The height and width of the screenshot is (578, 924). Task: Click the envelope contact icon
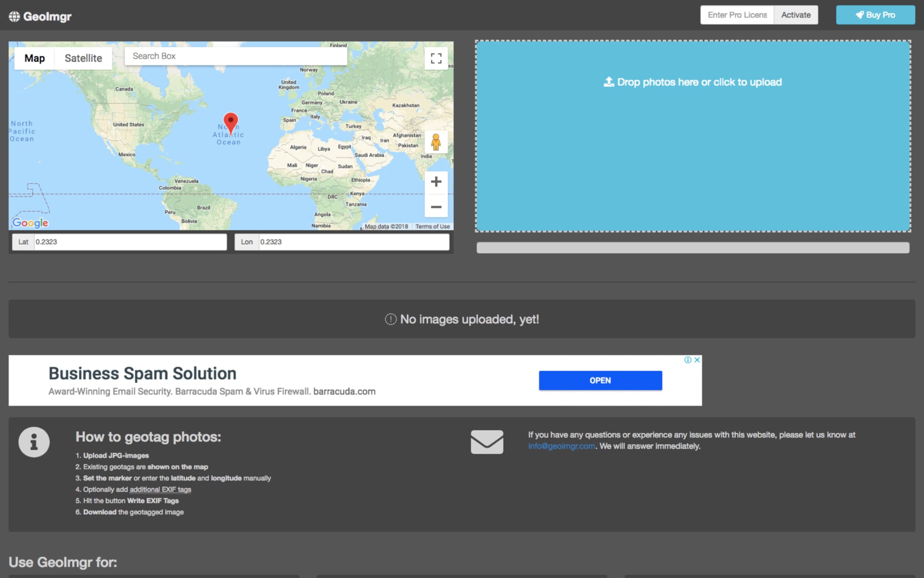[487, 442]
